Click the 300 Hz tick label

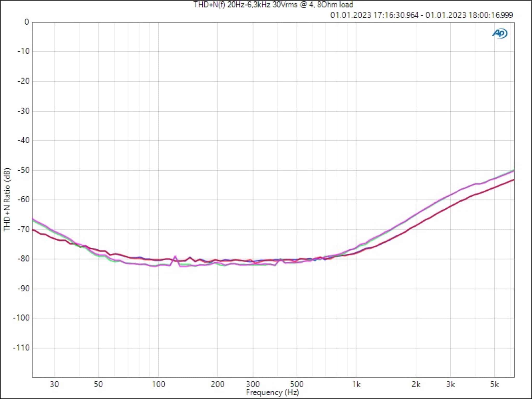click(x=253, y=384)
